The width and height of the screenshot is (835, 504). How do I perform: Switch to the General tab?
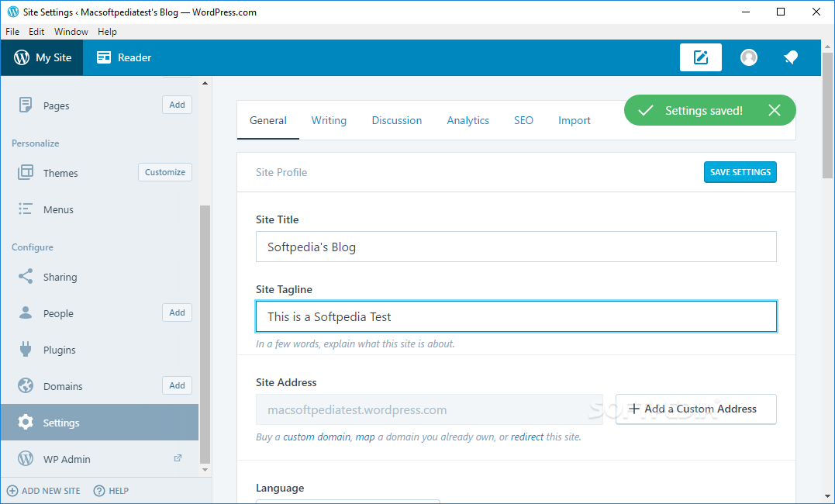[x=267, y=120]
